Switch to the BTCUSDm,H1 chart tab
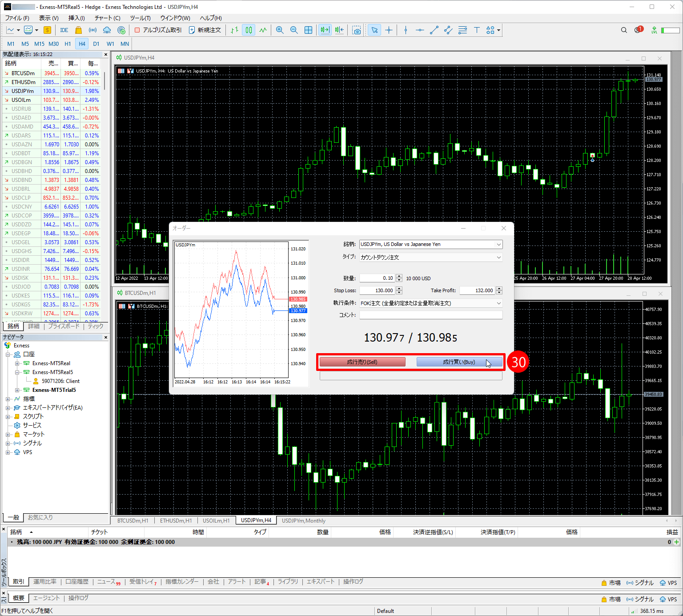Viewport: 683px width, 616px height. (133, 520)
